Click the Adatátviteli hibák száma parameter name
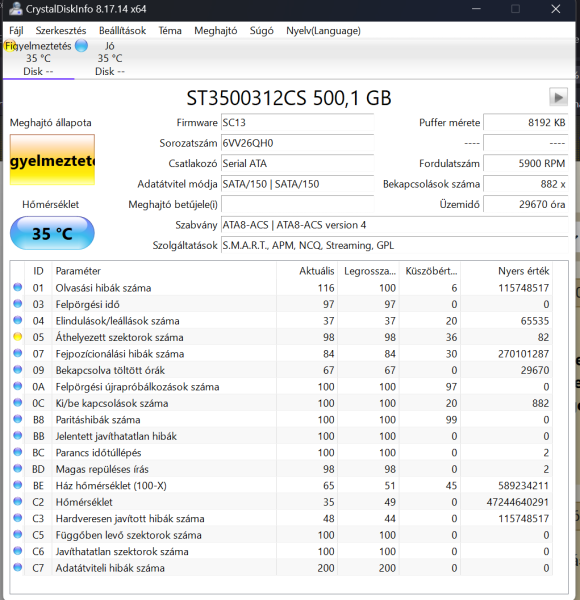The width and height of the screenshot is (580, 600). click(x=110, y=568)
